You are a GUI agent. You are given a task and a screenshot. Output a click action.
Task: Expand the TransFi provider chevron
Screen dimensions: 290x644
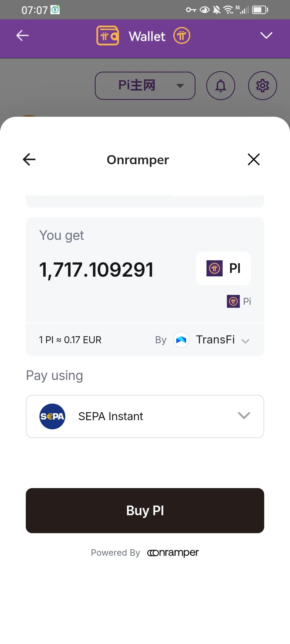(245, 341)
